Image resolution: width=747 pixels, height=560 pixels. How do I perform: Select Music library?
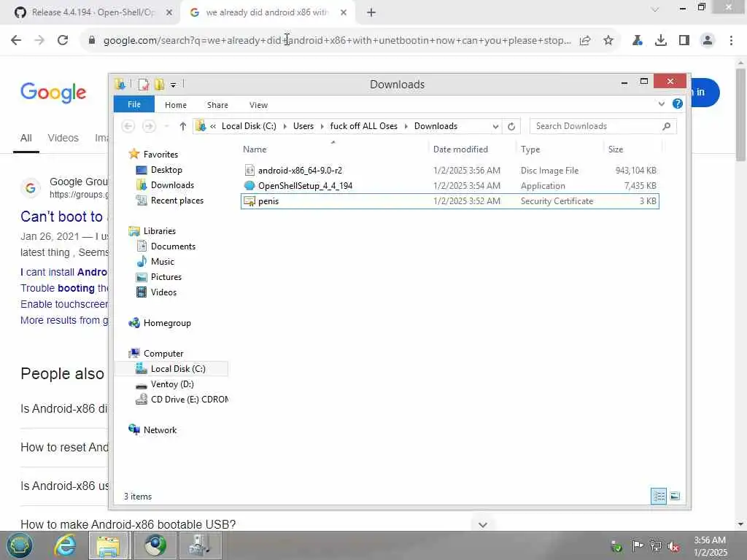(163, 262)
